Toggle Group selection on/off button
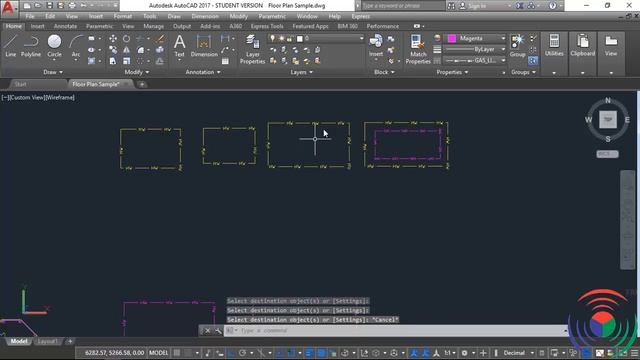 (533, 61)
